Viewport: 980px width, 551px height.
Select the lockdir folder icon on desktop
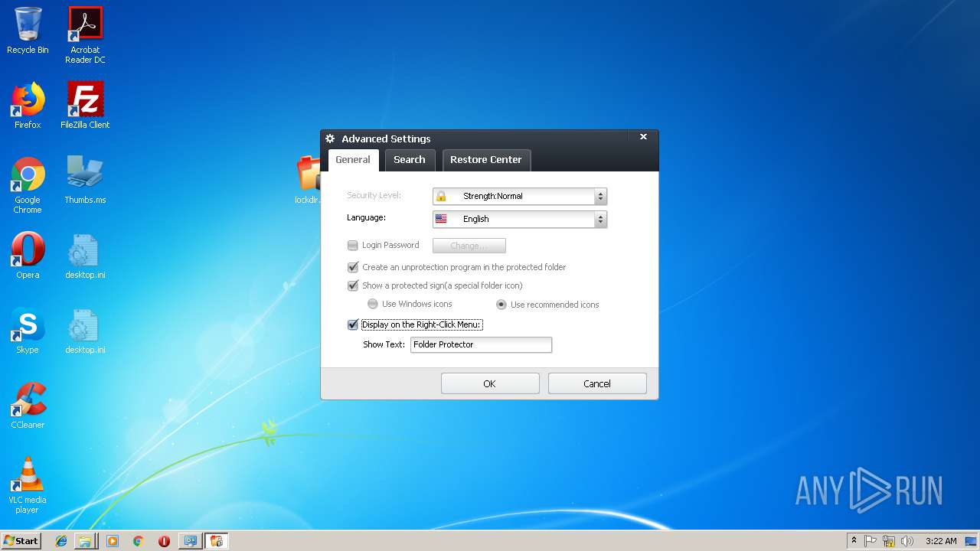click(x=308, y=179)
